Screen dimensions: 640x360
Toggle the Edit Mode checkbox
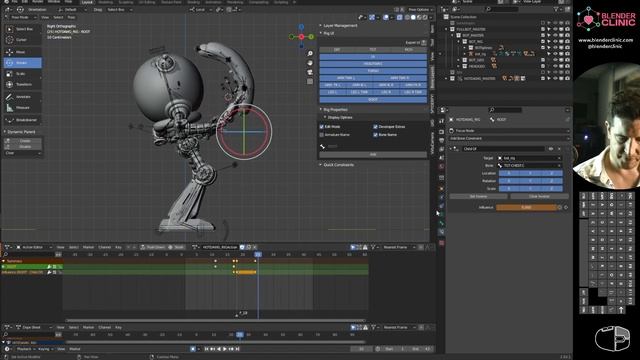(322, 127)
